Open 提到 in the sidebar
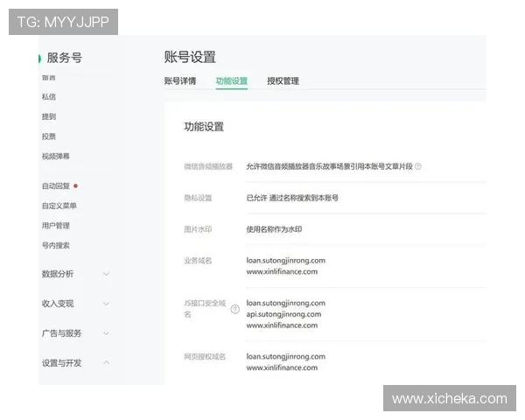 tap(49, 116)
